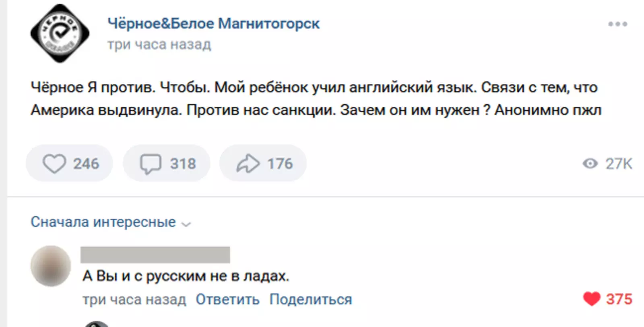This screenshot has height=327, width=644.
Task: Open the blurred commenter's profile avatar
Action: pyautogui.click(x=51, y=266)
